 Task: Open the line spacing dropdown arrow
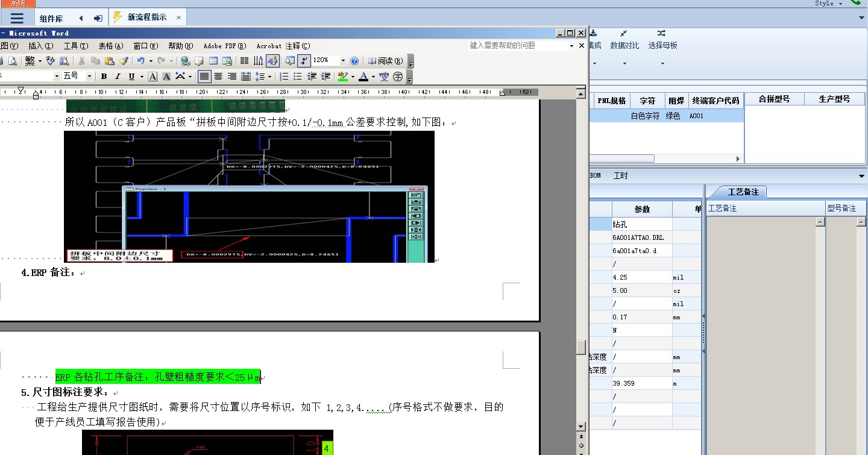pos(269,77)
